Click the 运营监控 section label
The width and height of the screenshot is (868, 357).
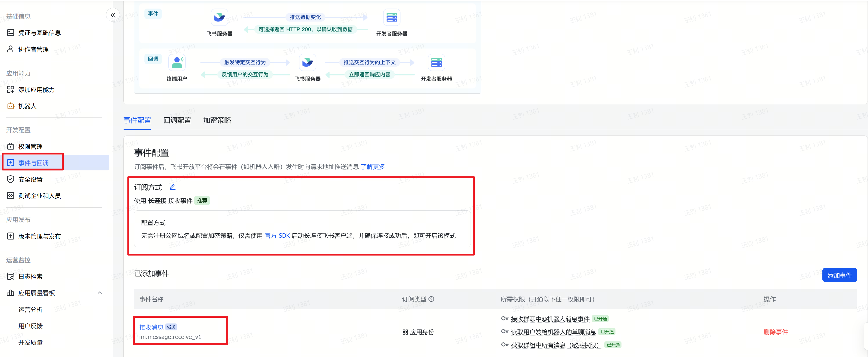pos(18,260)
